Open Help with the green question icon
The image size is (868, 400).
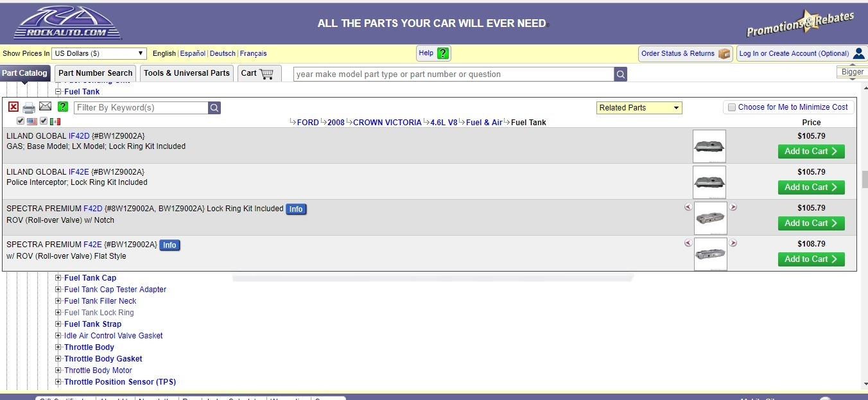click(x=443, y=53)
